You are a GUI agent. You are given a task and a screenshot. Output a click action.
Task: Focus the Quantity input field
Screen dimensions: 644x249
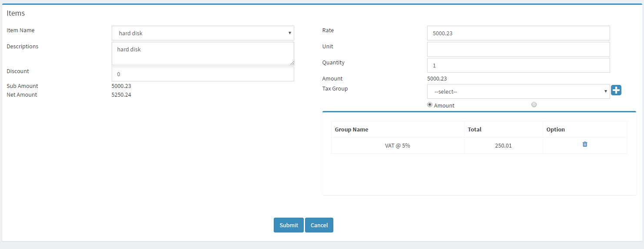518,65
